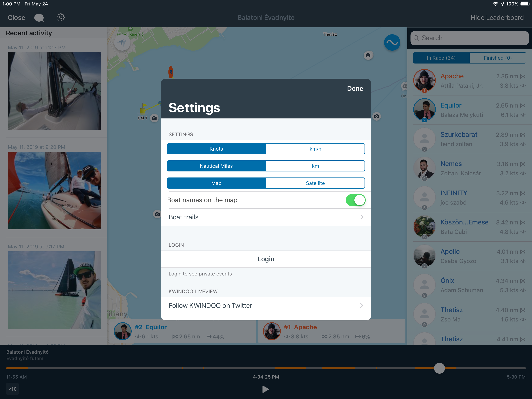Screen dimensions: 532x399
Task: Open Follow KWINDOO on Twitter chevron
Action: (x=361, y=305)
